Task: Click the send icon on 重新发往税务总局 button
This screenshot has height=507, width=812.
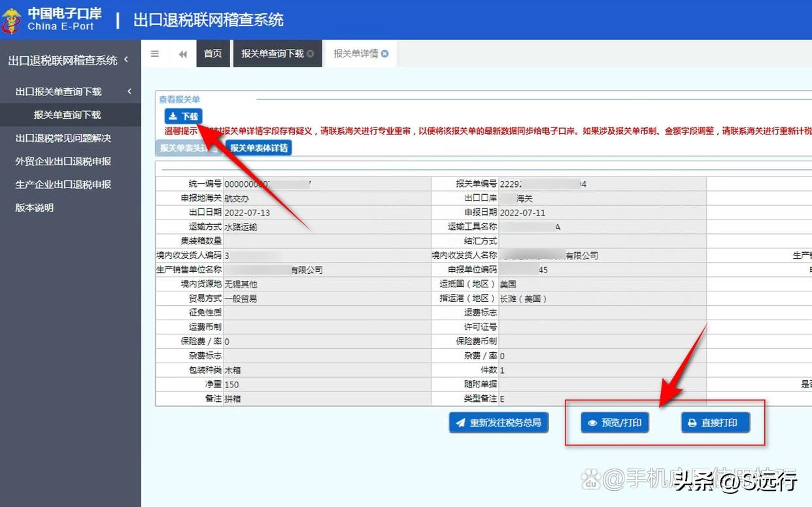Action: 460,422
